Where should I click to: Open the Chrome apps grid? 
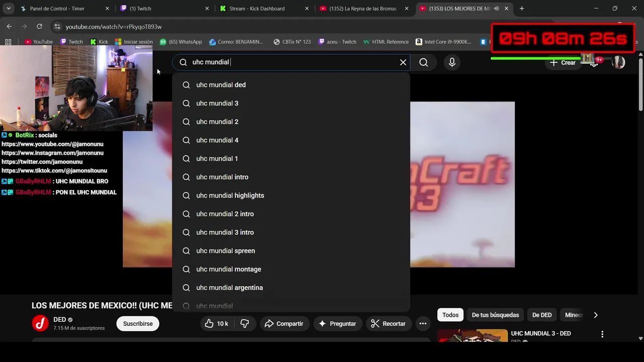[8, 42]
